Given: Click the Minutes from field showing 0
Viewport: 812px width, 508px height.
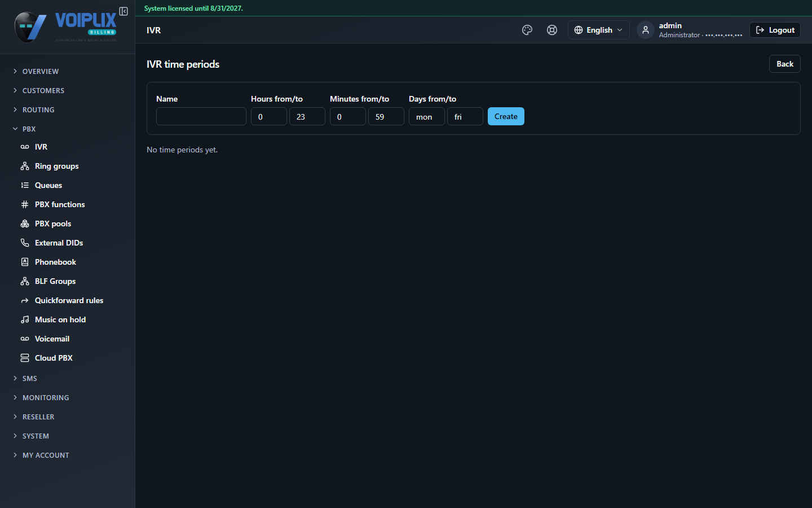Looking at the screenshot, I should pyautogui.click(x=348, y=116).
